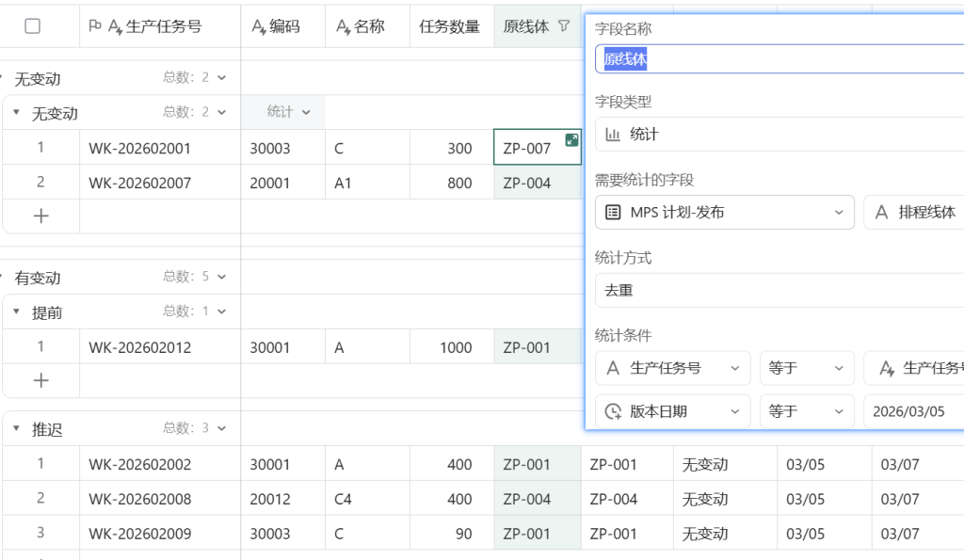964x560 pixels.
Task: Open the MPS 计划-发布 table dropdown
Action: point(725,212)
